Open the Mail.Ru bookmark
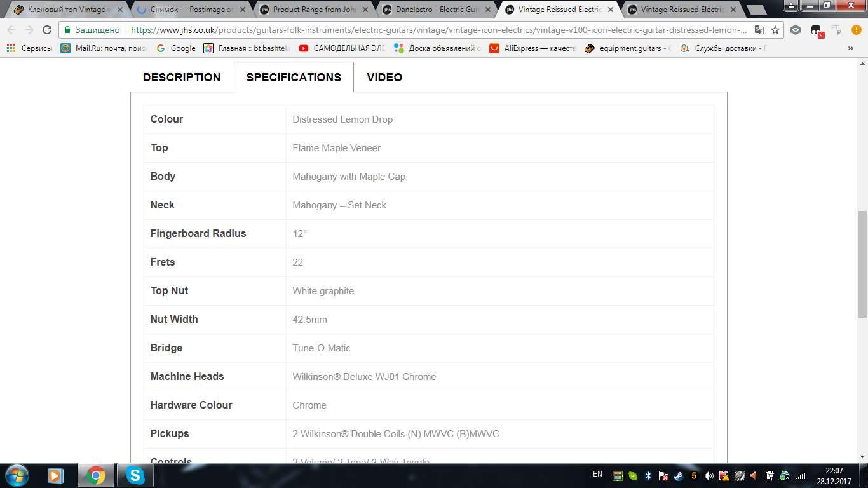 104,48
